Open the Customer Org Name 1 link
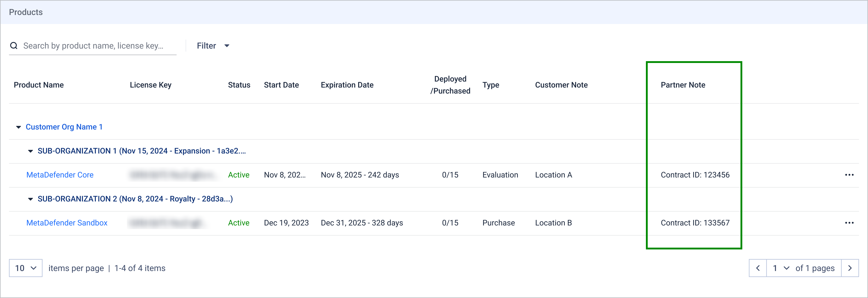 pyautogui.click(x=64, y=127)
